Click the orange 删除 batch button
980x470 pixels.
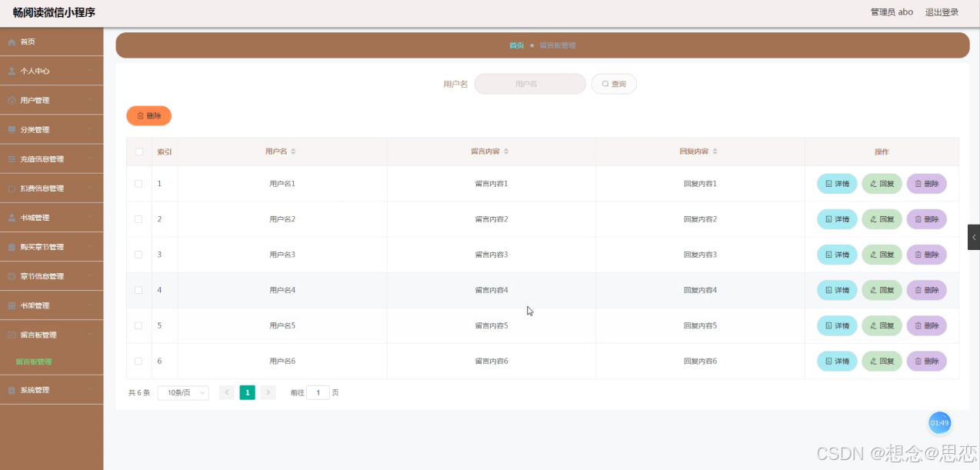pyautogui.click(x=148, y=115)
